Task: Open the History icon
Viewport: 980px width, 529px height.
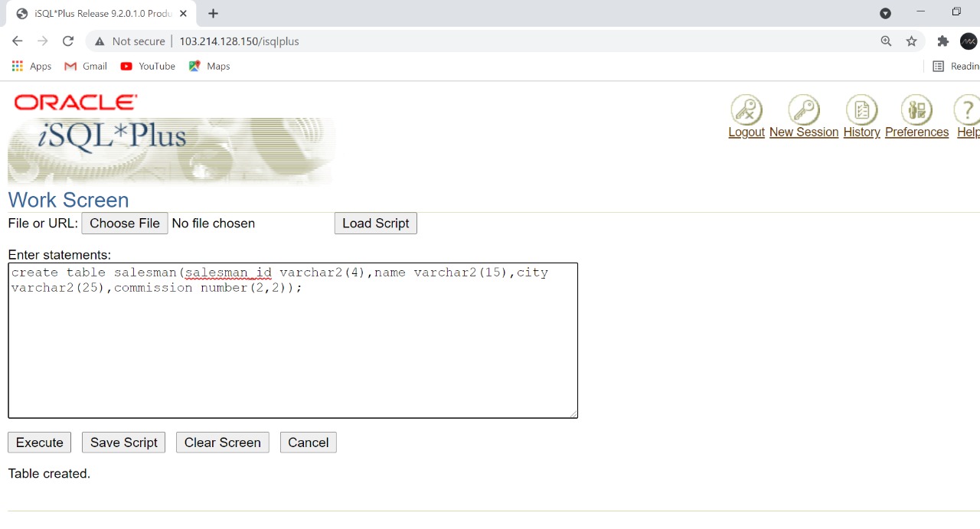Action: [861, 109]
